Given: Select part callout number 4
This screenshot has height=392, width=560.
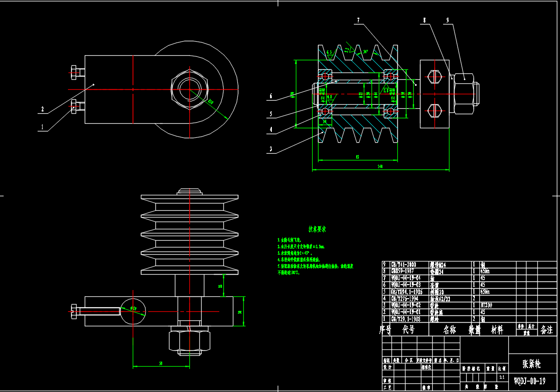Looking at the screenshot, I should click(x=270, y=130).
